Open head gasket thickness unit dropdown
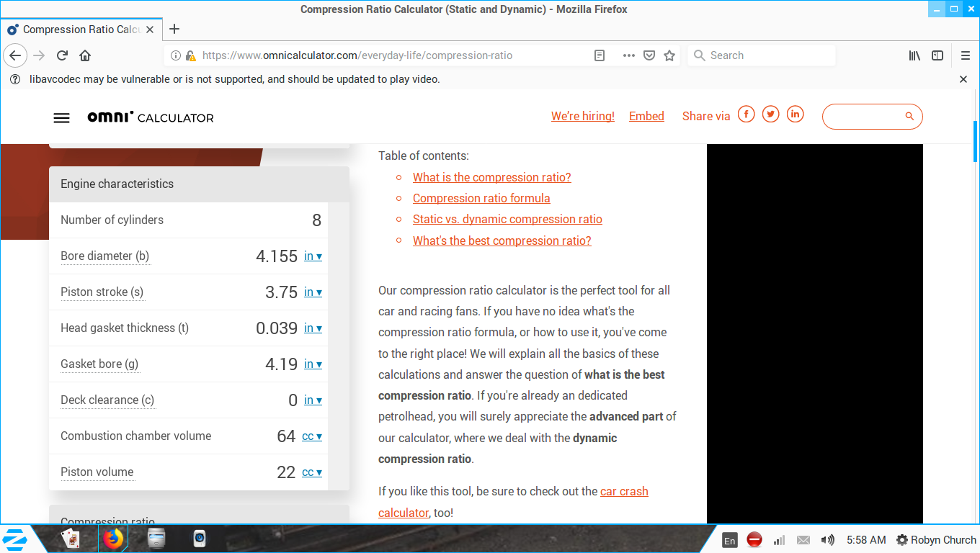The width and height of the screenshot is (980, 553). (x=313, y=328)
